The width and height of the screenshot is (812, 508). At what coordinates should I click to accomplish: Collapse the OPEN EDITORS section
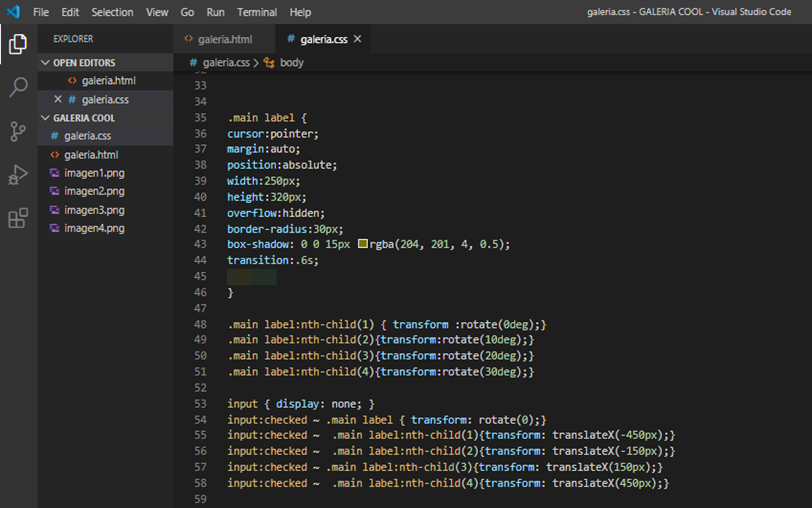pyautogui.click(x=46, y=62)
